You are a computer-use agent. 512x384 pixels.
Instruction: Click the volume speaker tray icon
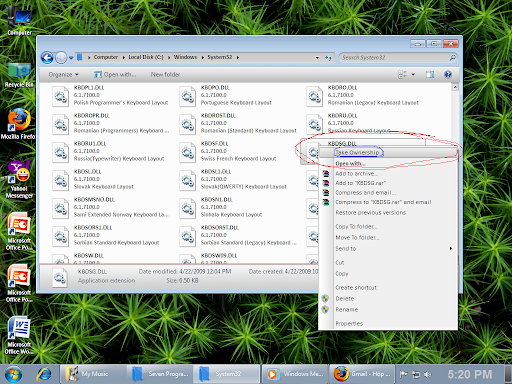427,374
